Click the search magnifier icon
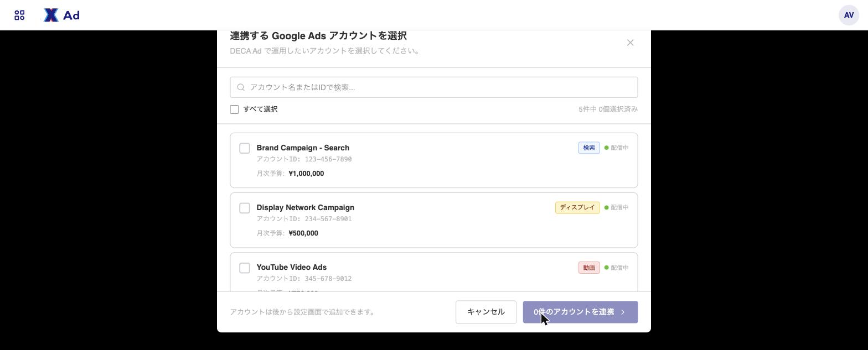 coord(241,87)
